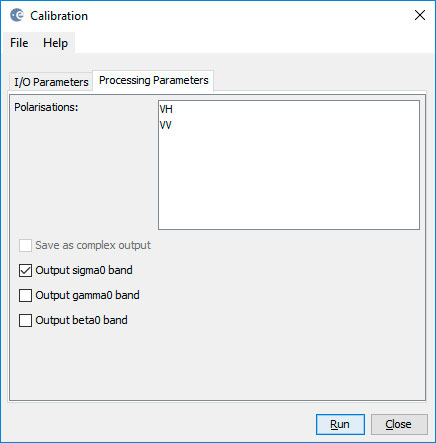Screen dimensions: 436x443
Task: Select the Processing Parameters tab
Action: coord(154,80)
